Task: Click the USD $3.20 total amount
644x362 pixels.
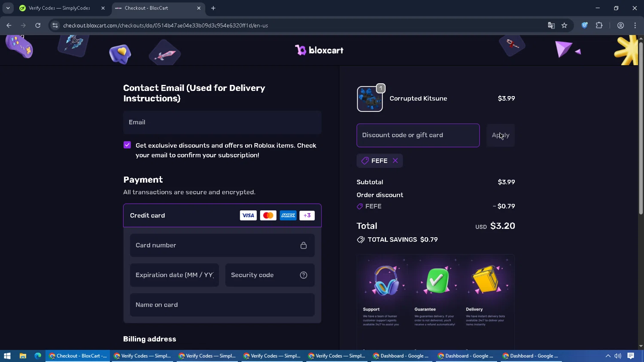Action: click(495, 226)
